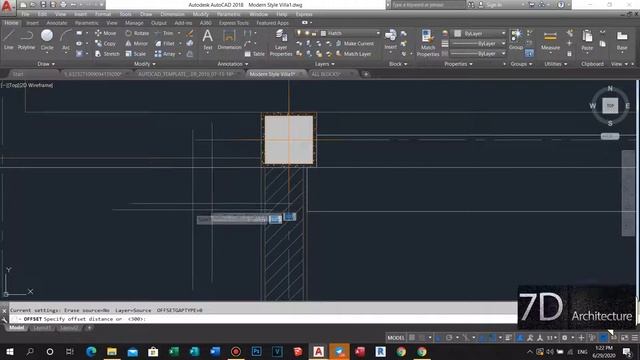
Task: Insert a Table from Annotation panel
Action: pyautogui.click(x=255, y=53)
